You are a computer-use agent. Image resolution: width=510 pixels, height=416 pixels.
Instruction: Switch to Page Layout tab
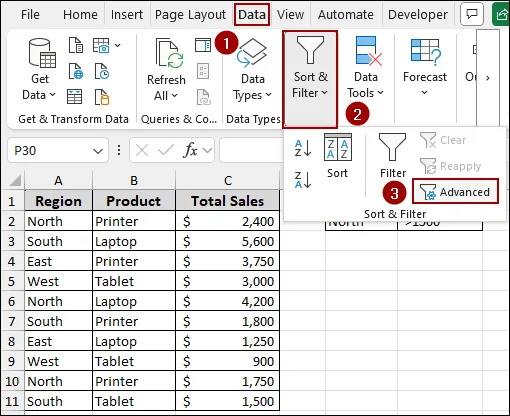point(190,15)
